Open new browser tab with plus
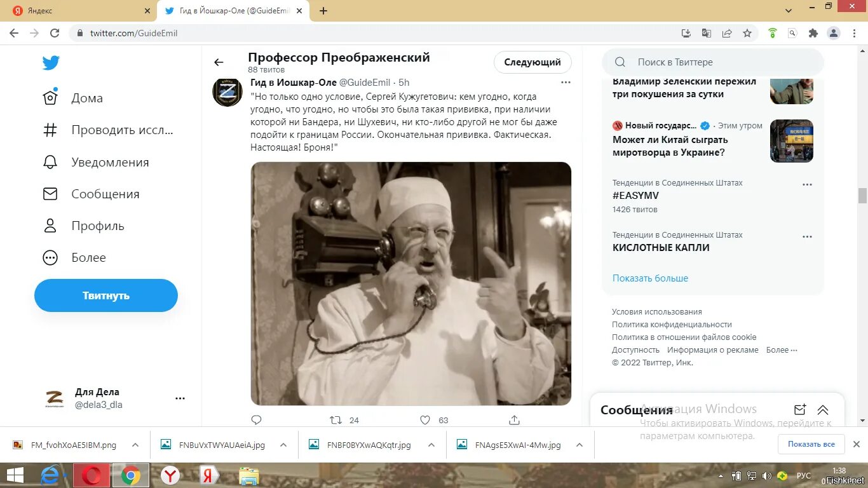The width and height of the screenshot is (868, 488). [x=323, y=11]
